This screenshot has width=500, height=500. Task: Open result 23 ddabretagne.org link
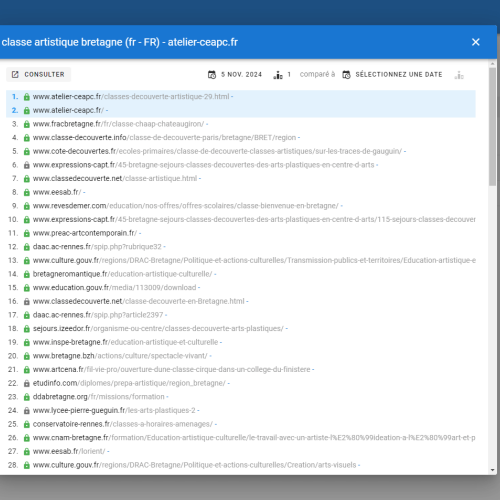click(99, 397)
